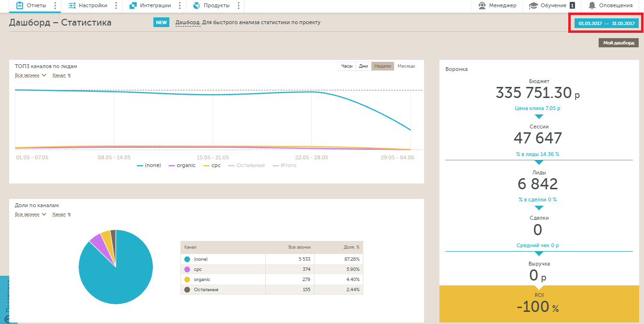
Task: Open the Настройки menu tab
Action: point(93,6)
